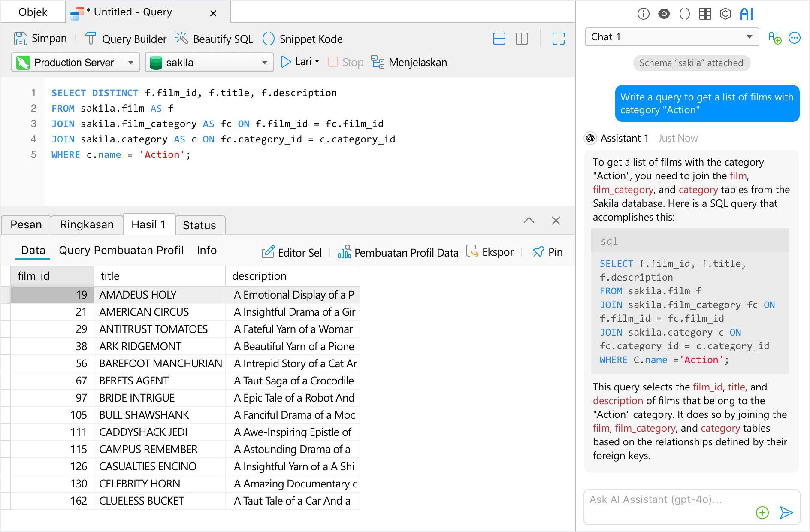
Task: Start a new AI chat
Action: point(774,38)
